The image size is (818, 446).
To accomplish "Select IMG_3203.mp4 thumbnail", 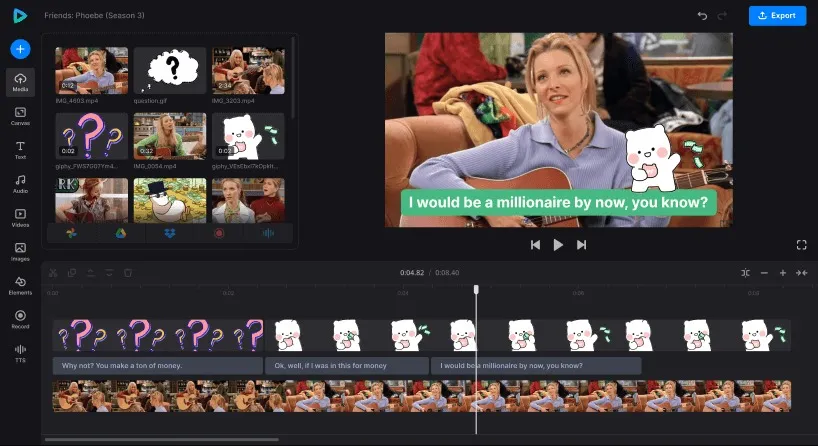I will click(248, 70).
